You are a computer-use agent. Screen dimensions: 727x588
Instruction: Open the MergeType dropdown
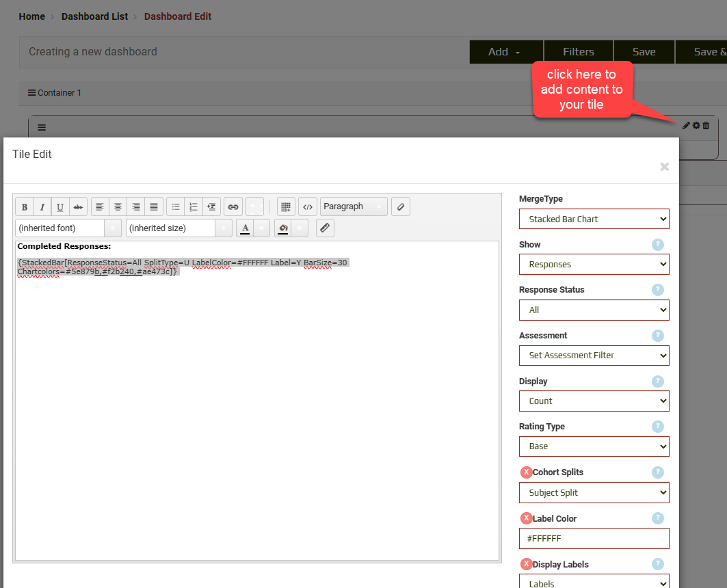[x=594, y=219]
